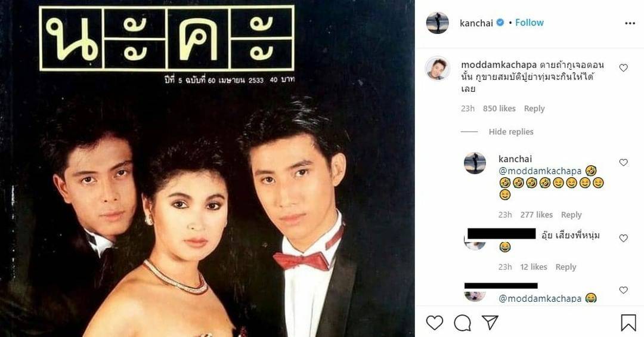Open kanchai's avatar beside the reply
The height and width of the screenshot is (337, 644).
coord(475,163)
